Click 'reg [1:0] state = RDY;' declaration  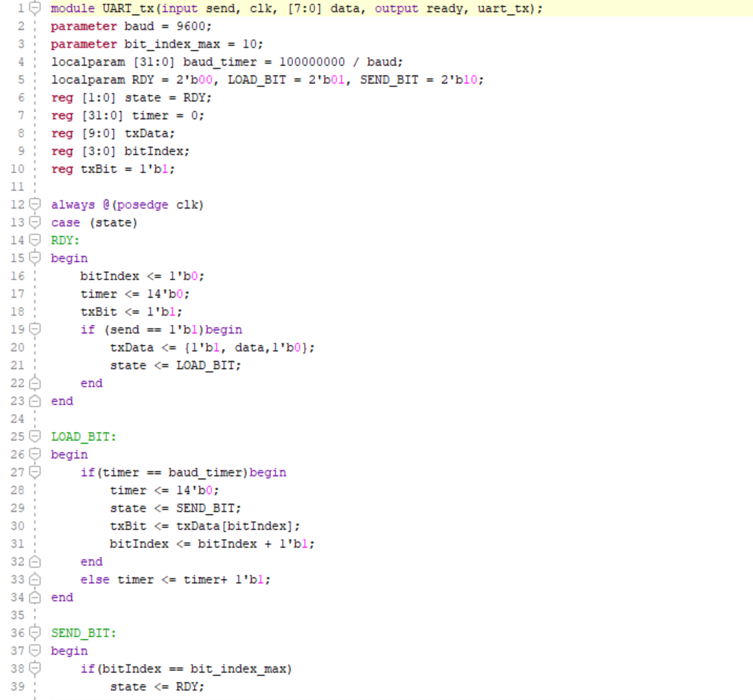[131, 97]
